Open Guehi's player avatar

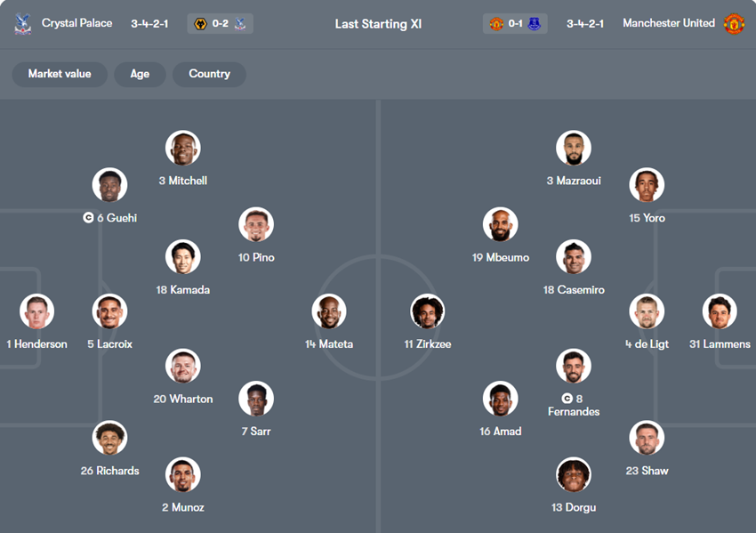tap(110, 186)
